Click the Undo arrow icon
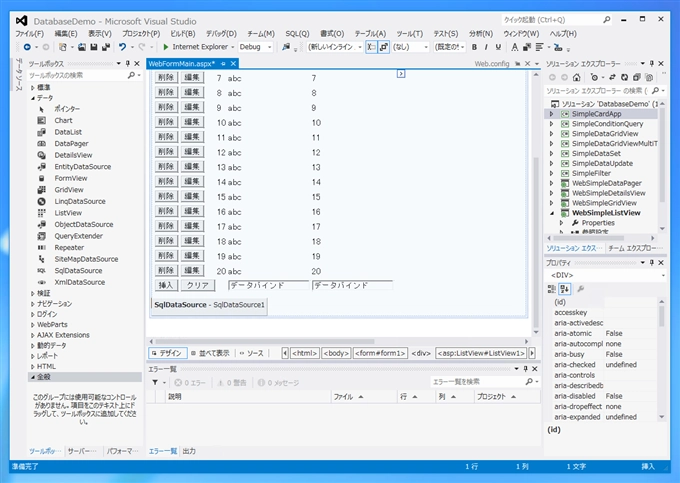 coord(123,47)
